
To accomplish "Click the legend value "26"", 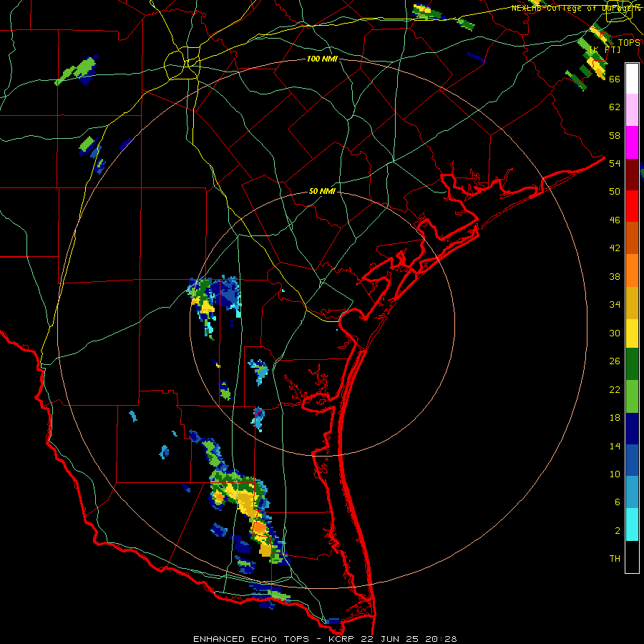I will (x=615, y=361).
